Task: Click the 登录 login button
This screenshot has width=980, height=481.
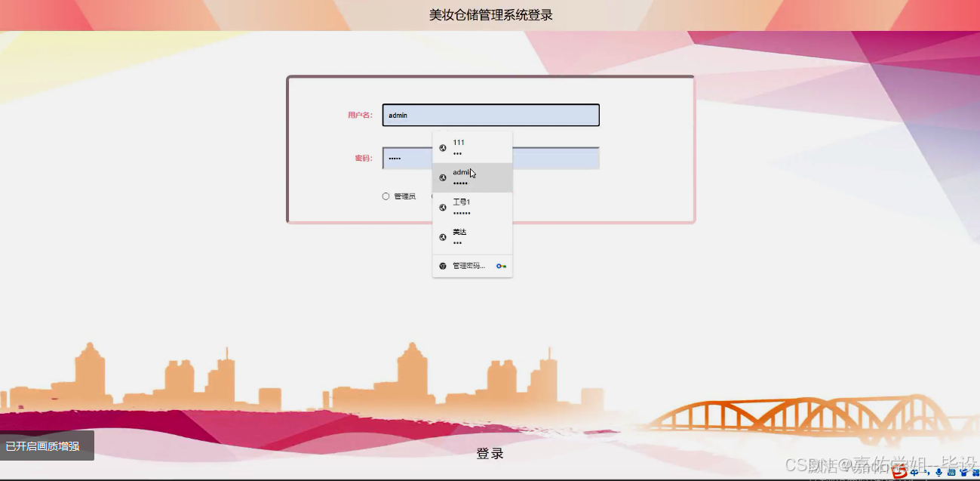Action: click(490, 453)
